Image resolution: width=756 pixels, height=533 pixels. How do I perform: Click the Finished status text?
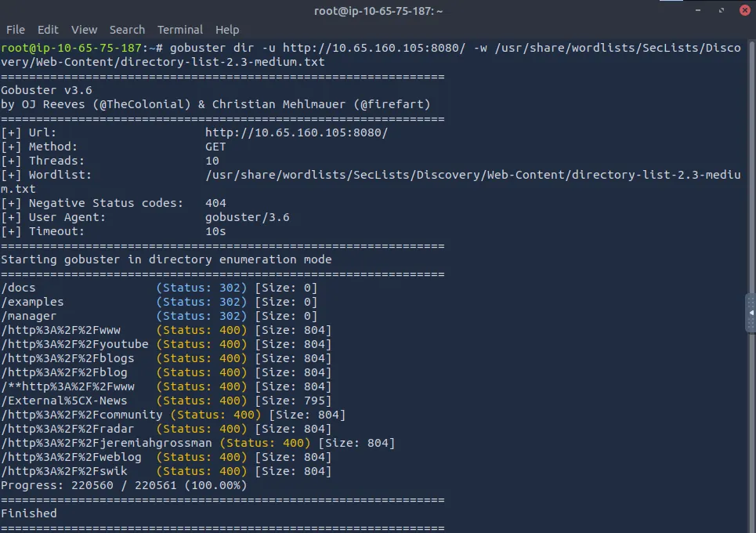tap(29, 513)
